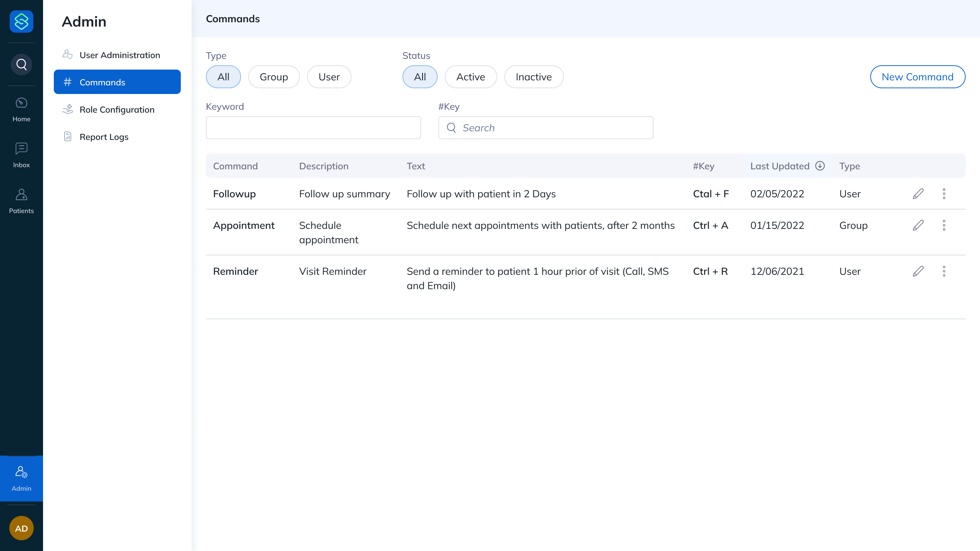Switch to User Administration section

point(120,55)
